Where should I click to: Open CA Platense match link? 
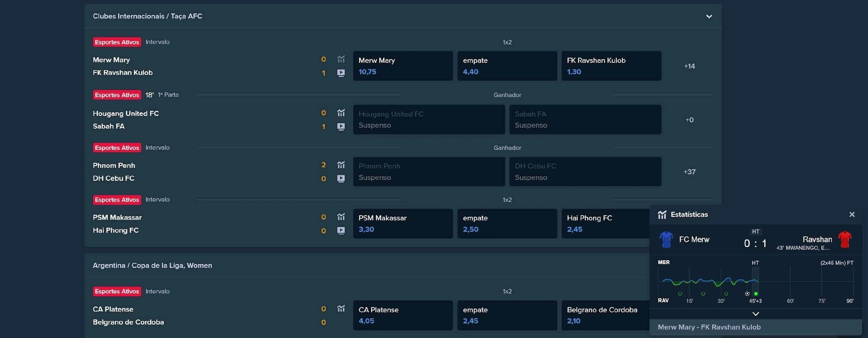[113, 309]
